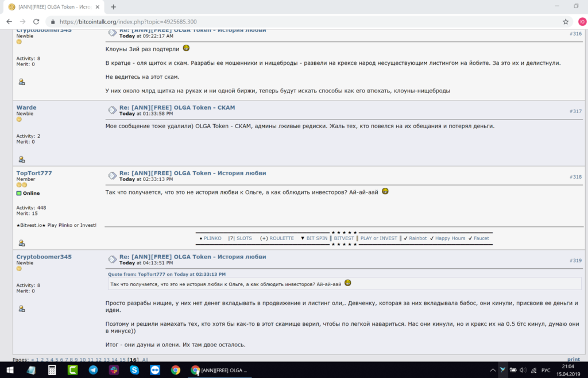
Task: Open post permalink #317
Action: coord(575,111)
